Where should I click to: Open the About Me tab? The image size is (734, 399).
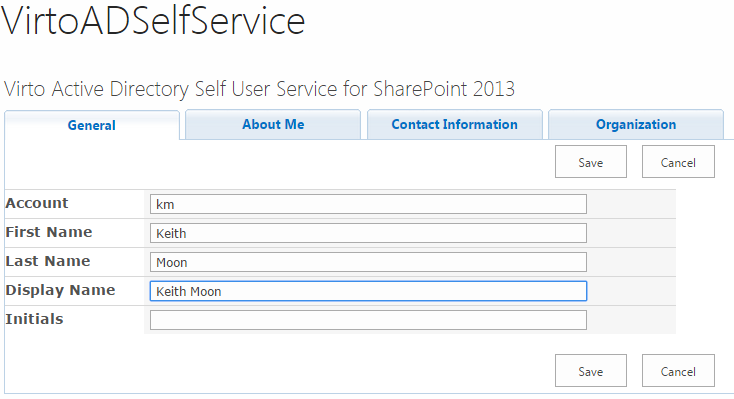pos(273,124)
